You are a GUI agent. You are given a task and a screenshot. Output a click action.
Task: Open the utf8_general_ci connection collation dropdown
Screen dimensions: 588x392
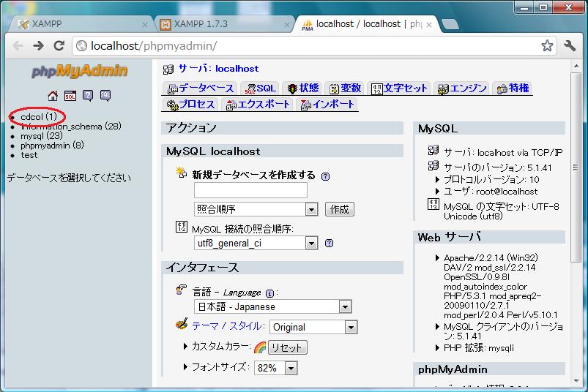tap(256, 243)
